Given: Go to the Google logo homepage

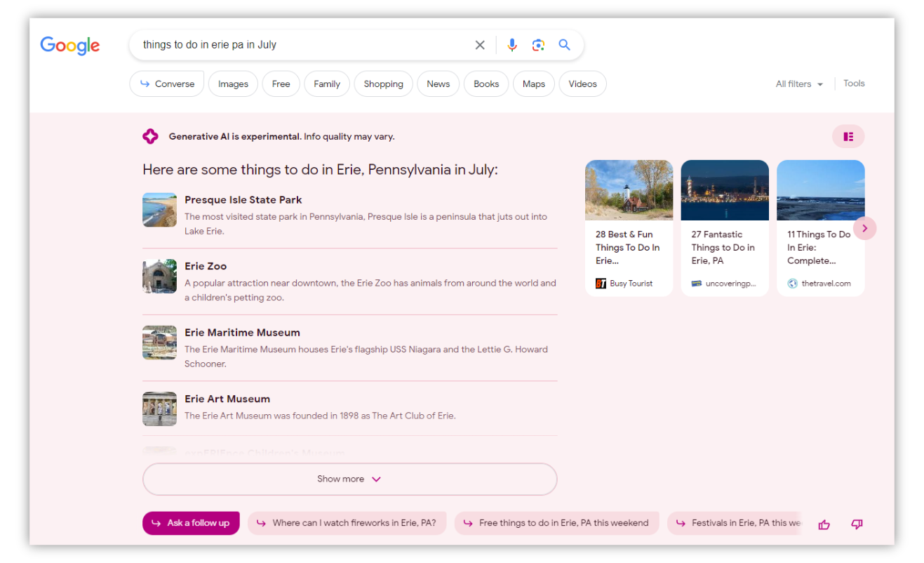Looking at the screenshot, I should (x=70, y=46).
